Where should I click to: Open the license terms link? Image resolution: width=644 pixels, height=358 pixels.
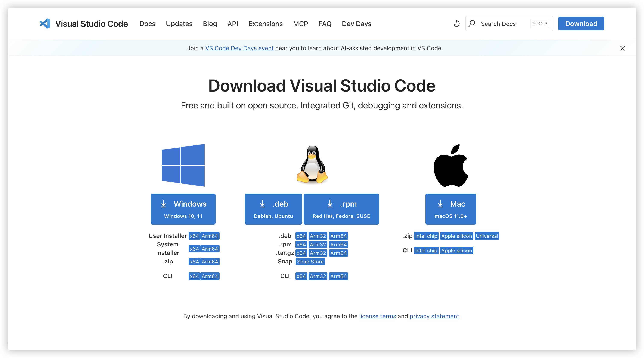coord(378,316)
